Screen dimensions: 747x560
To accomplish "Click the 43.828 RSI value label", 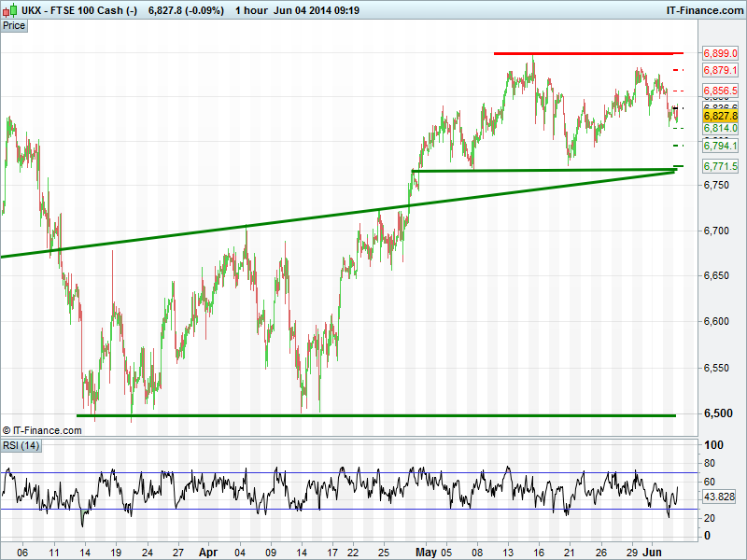I will pos(719,497).
